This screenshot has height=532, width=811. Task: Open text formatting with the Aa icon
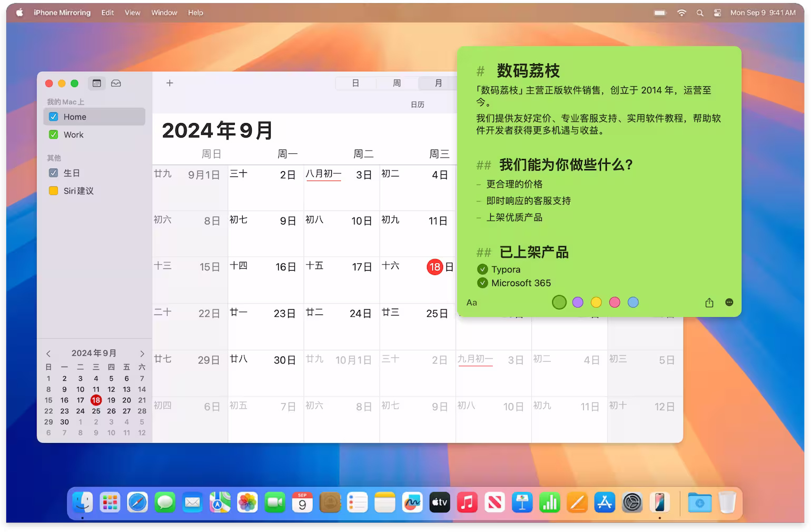[471, 302]
